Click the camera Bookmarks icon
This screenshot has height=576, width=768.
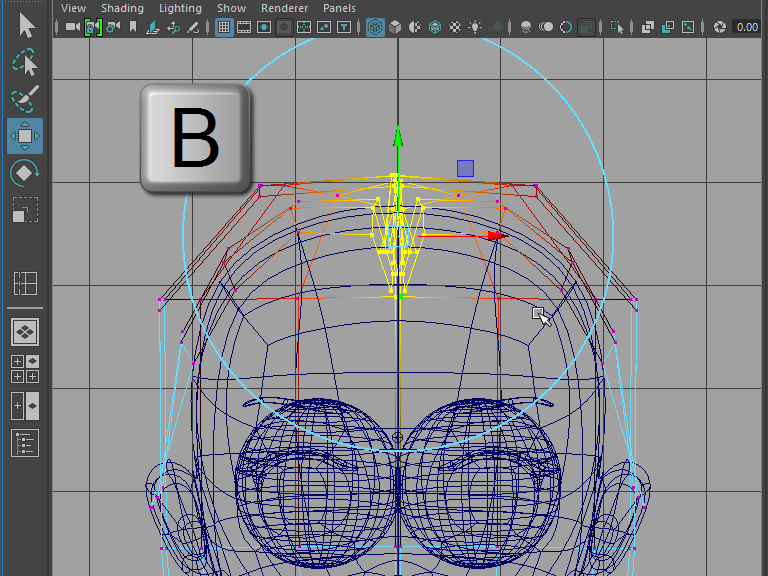tap(133, 27)
